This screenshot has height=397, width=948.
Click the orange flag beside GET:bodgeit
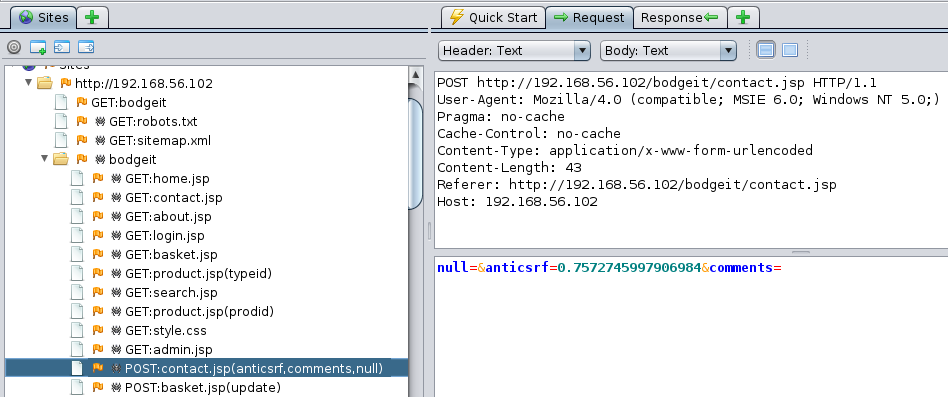click(x=82, y=102)
